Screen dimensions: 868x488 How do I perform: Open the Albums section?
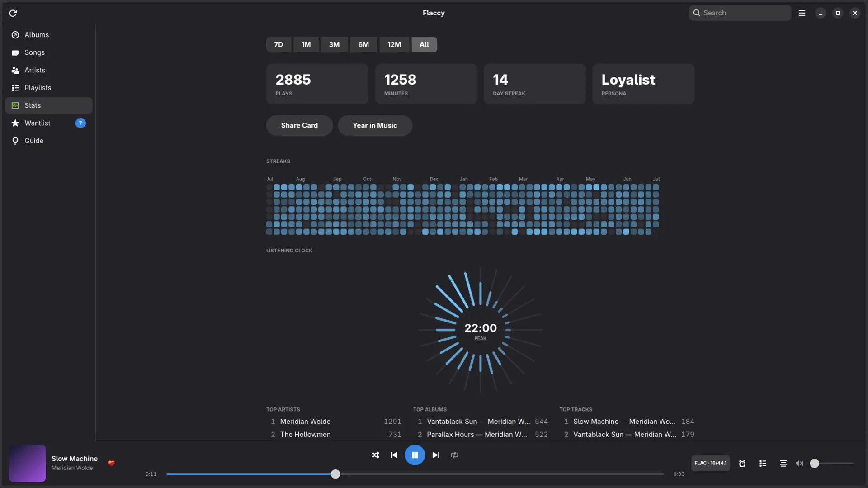48,35
